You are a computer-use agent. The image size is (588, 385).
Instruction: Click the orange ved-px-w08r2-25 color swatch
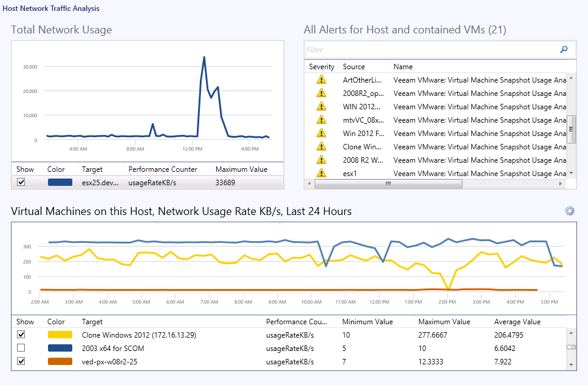point(60,361)
